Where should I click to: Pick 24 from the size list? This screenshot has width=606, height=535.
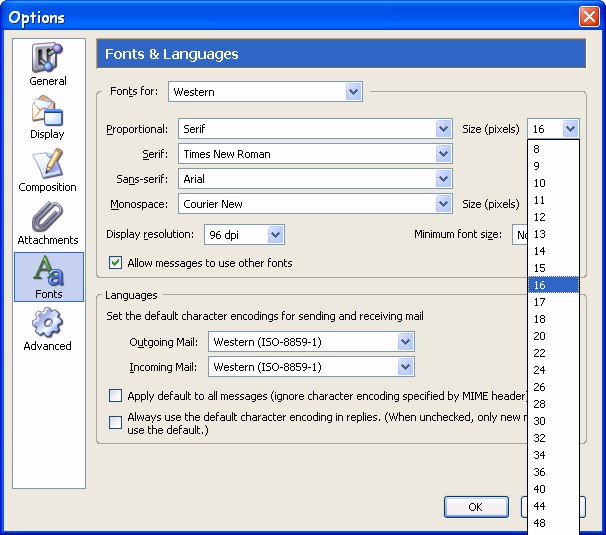coord(553,370)
